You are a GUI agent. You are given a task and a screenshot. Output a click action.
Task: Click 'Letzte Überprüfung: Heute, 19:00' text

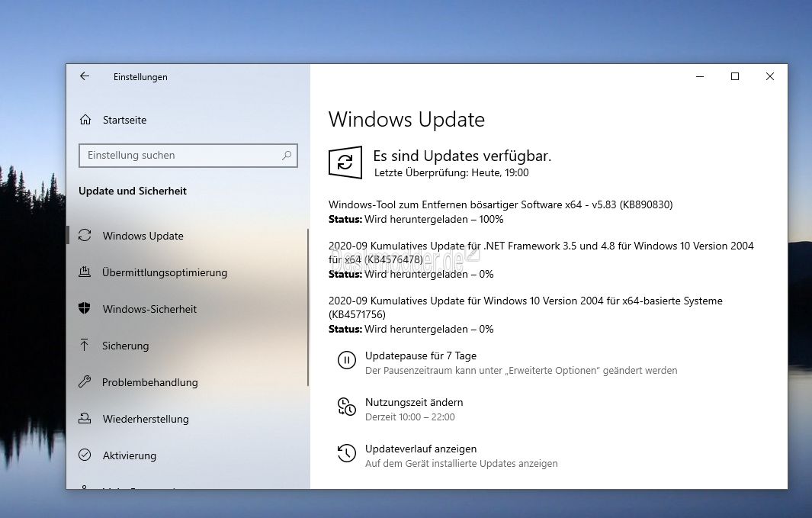click(451, 173)
